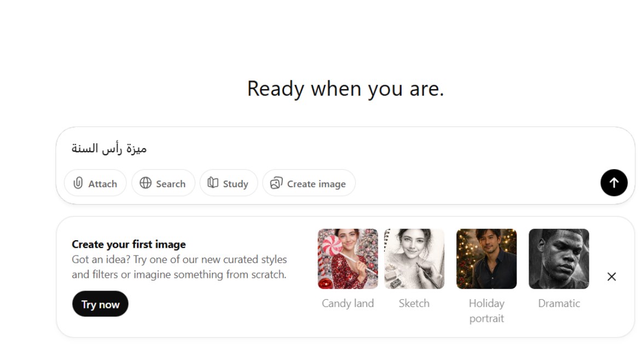Screen dimensions: 644x360
Task: Enable web Search with the globe icon
Action: 163,183
